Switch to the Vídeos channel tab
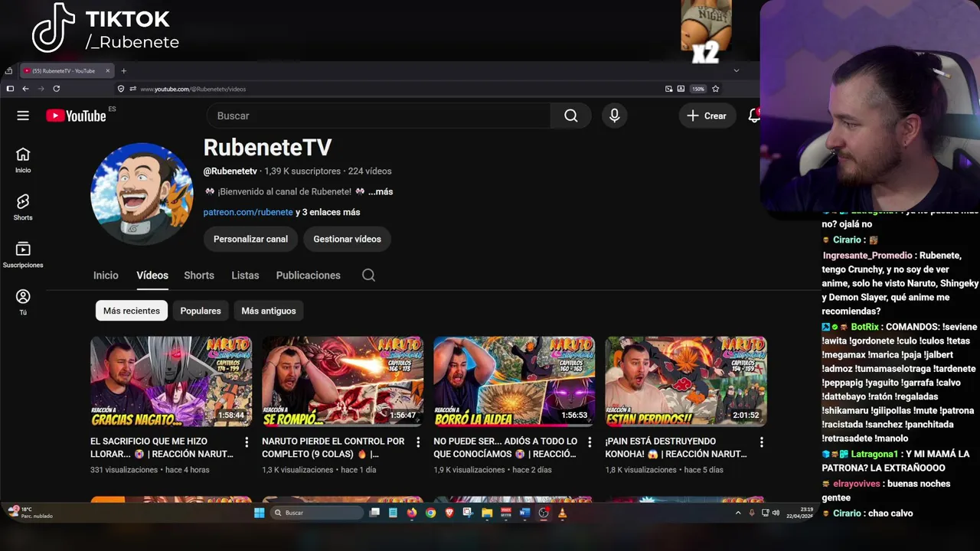The width and height of the screenshot is (980, 551). pos(152,275)
